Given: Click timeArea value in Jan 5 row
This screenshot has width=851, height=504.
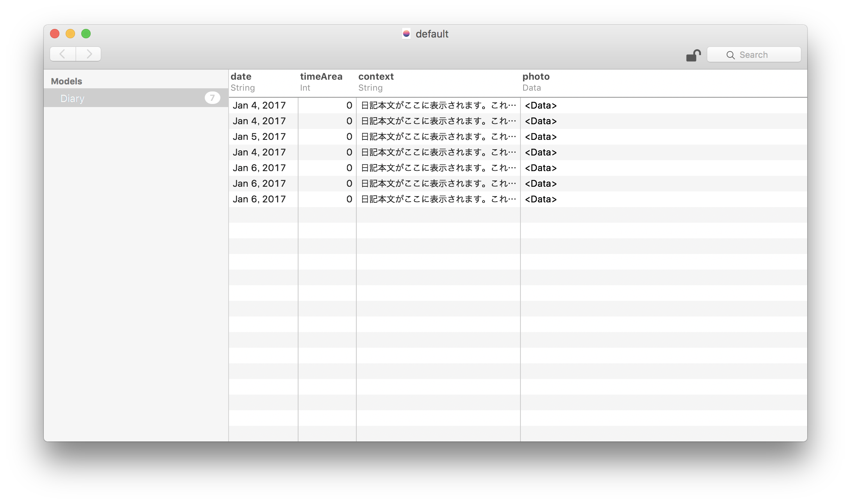Looking at the screenshot, I should pos(349,137).
